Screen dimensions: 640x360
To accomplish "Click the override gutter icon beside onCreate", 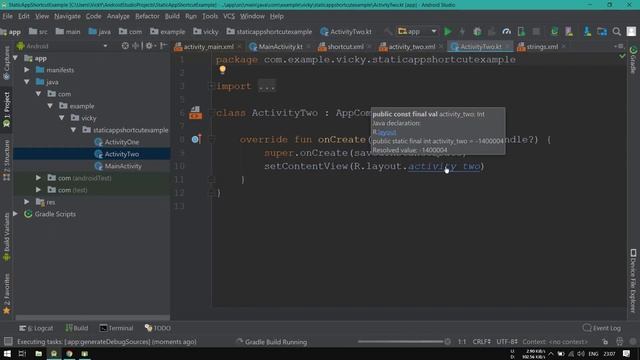I will (x=196, y=139).
